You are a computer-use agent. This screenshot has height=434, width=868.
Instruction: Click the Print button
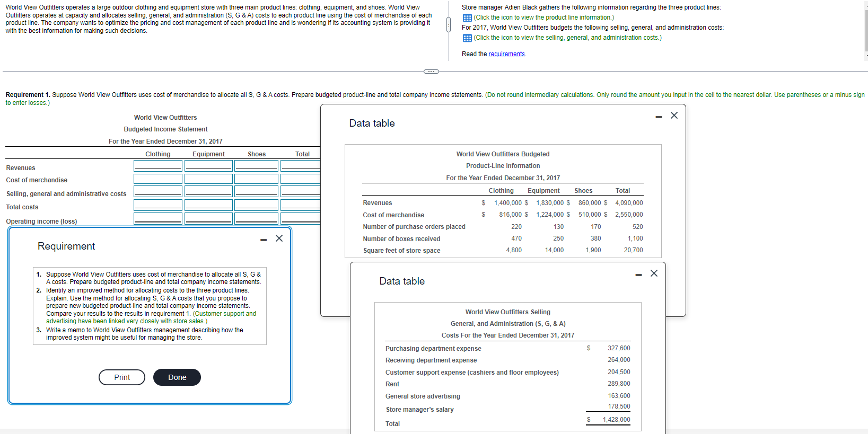click(x=122, y=377)
